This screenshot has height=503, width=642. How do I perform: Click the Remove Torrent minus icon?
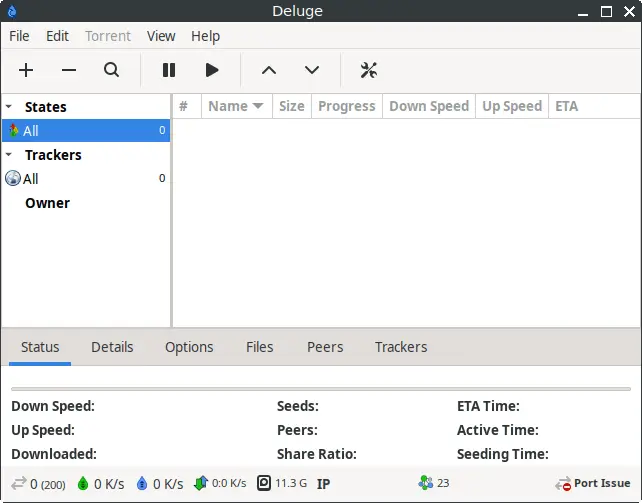click(x=69, y=70)
